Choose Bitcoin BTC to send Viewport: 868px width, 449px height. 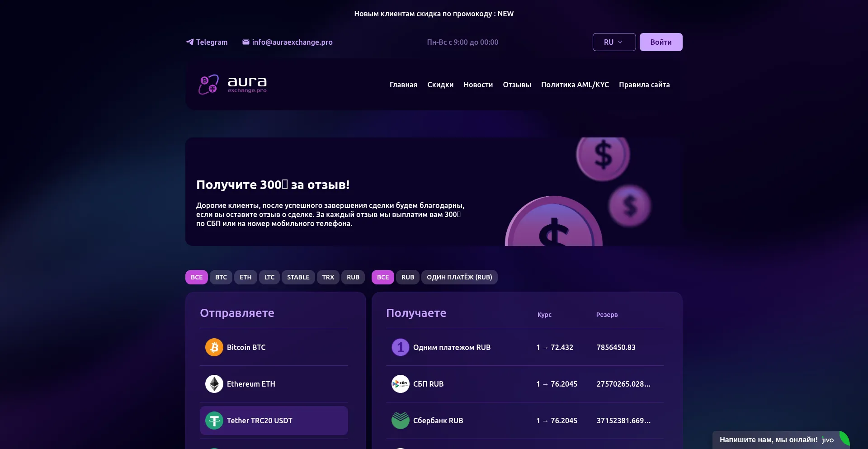tap(274, 347)
